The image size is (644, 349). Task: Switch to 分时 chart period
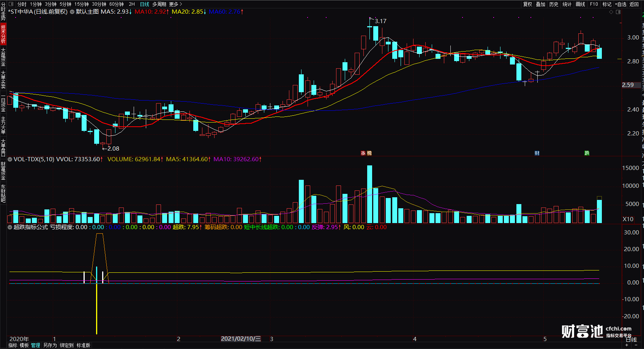click(22, 4)
